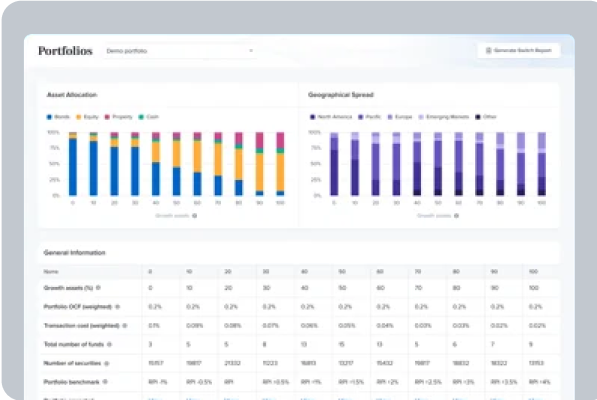Click the RPI -1% benchmark cell
Viewport: 597px width, 400px height.
158,382
